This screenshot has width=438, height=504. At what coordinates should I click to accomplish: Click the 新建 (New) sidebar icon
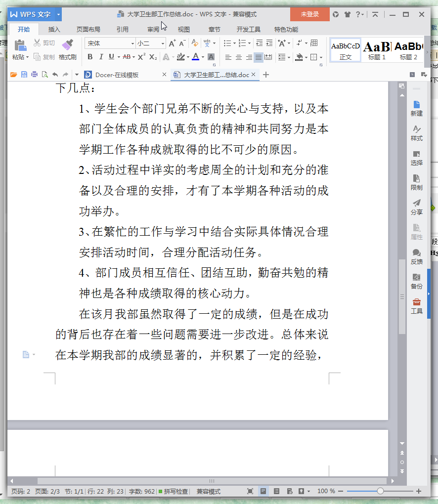click(x=416, y=108)
